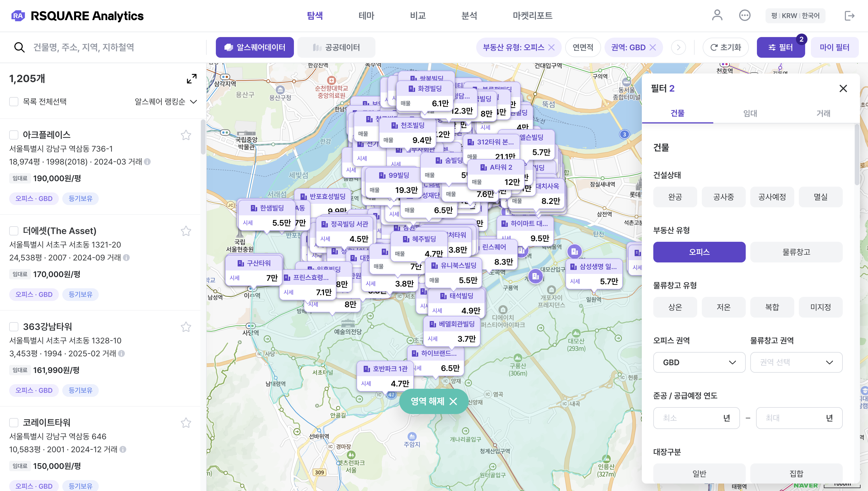Switch to the 임대 filter tab
Viewport: 868px width, 491px height.
[x=750, y=113]
